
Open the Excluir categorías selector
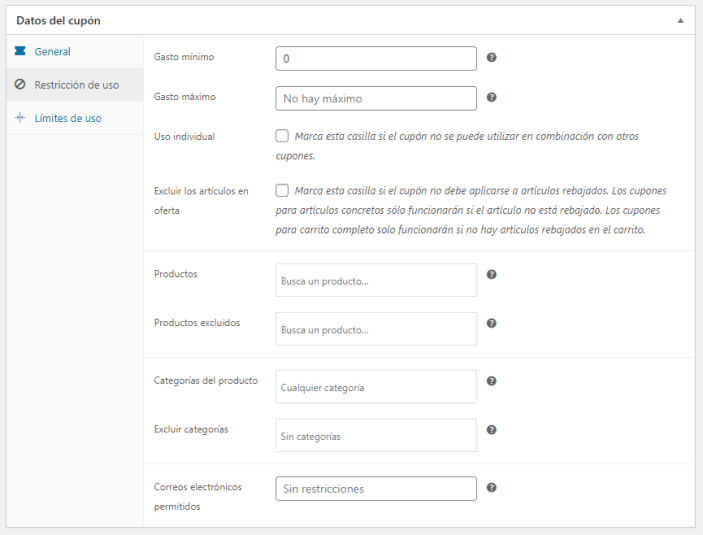[376, 435]
